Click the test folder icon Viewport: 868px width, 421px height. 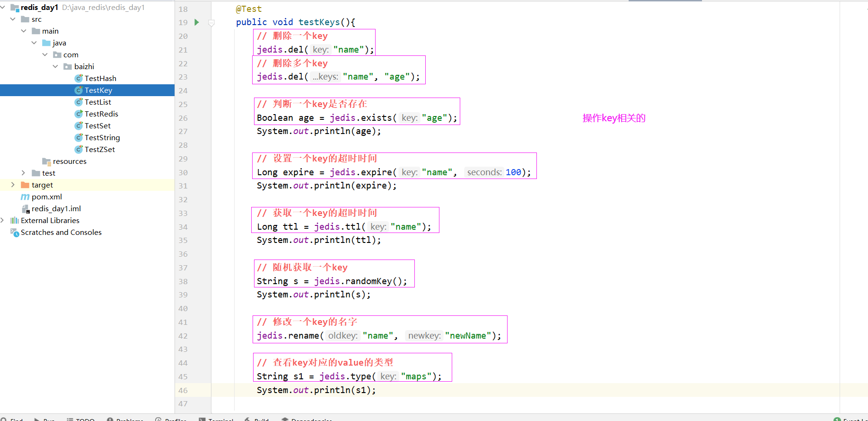click(36, 173)
